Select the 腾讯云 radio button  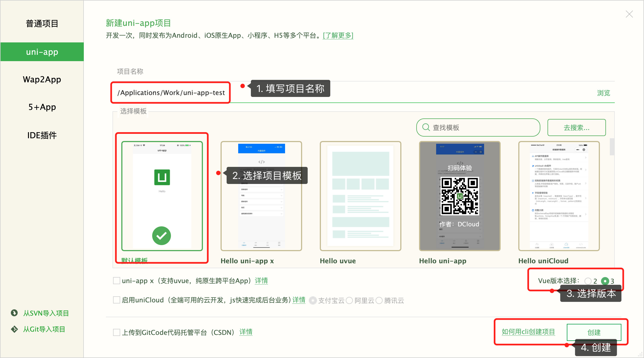coord(379,300)
